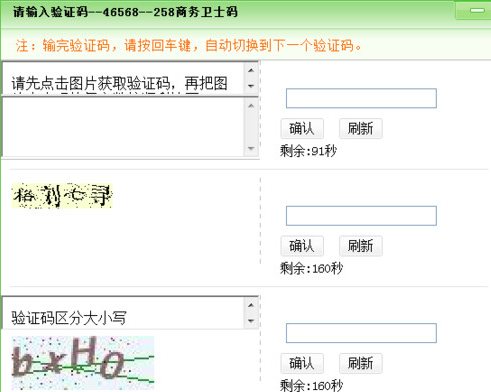Image resolution: width=491 pixels, height=392 pixels.
Task: Click up arrow in 验证码区分大小写 box
Action: coord(251,305)
